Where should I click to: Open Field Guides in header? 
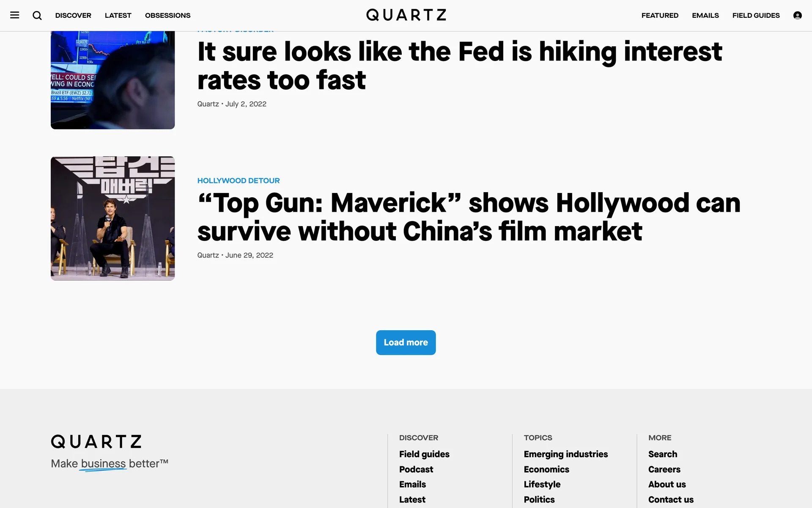[756, 15]
